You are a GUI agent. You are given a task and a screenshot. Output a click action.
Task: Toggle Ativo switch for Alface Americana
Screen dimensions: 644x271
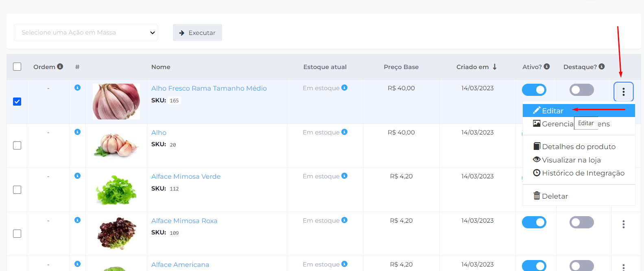534,266
